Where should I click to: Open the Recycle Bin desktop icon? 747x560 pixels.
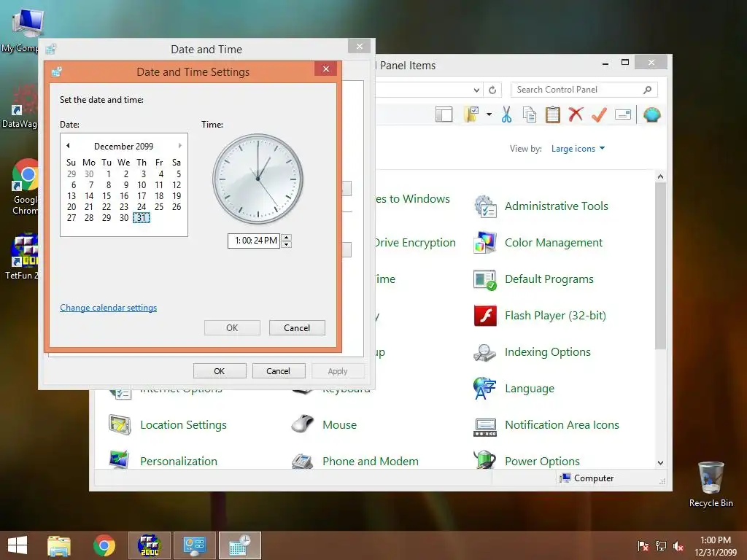pos(711,484)
